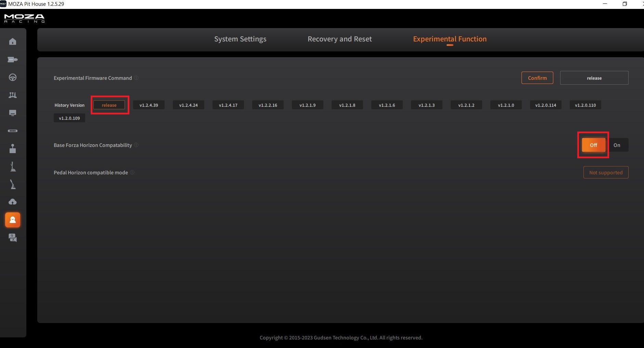Open the pedals settings icon
644x348 pixels.
tap(13, 95)
